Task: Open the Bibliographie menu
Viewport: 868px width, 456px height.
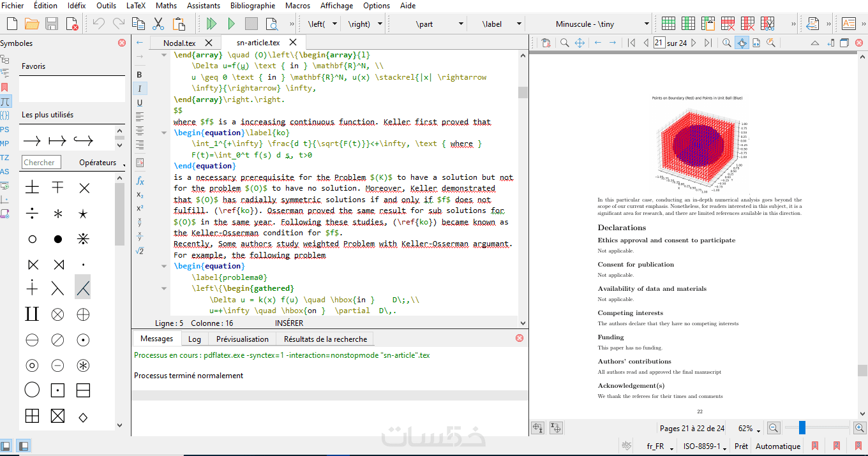Action: (x=253, y=6)
